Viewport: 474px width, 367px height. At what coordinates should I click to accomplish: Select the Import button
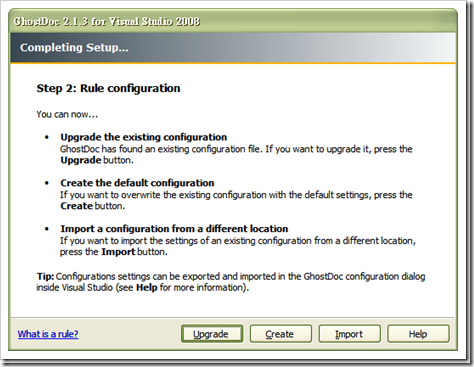(x=349, y=334)
